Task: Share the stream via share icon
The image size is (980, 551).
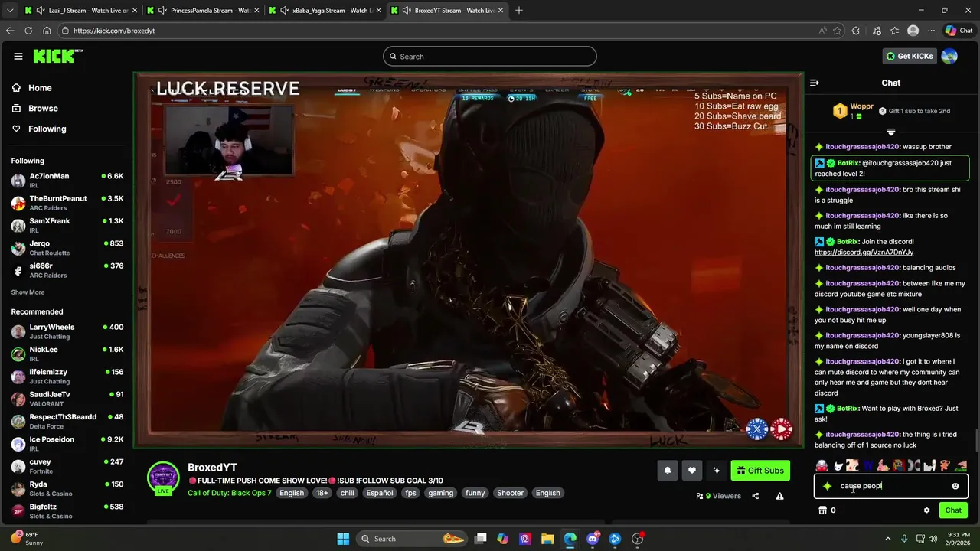Action: coord(756,496)
